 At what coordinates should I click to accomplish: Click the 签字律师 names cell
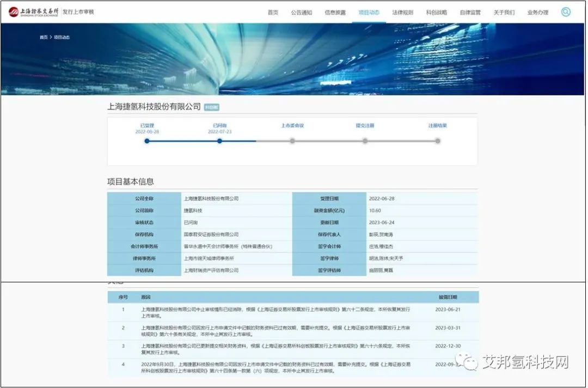pos(422,258)
